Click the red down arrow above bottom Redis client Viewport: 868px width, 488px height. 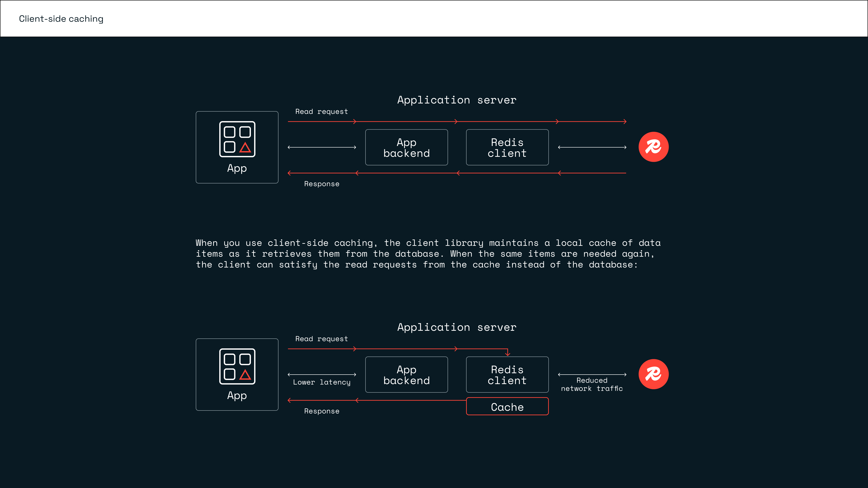507,352
